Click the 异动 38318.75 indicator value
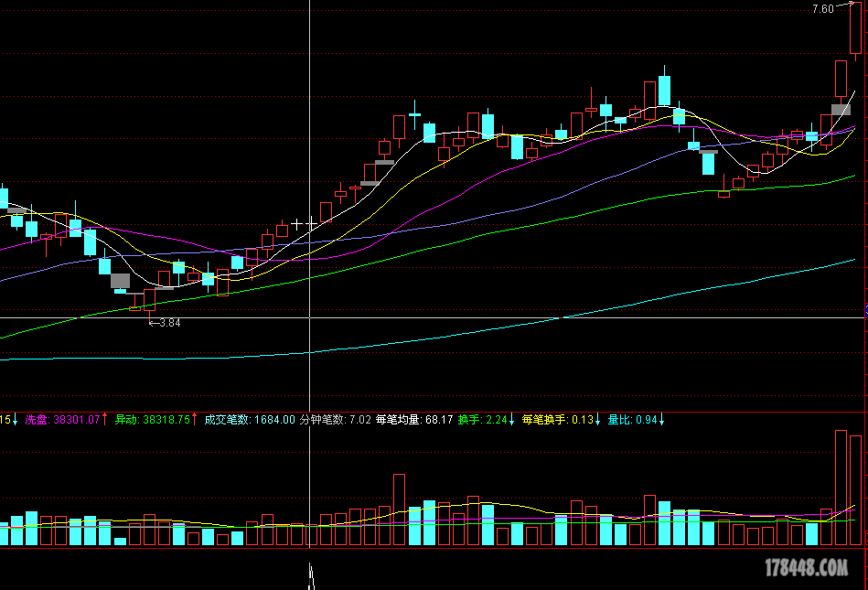Image resolution: width=868 pixels, height=590 pixels. point(152,420)
